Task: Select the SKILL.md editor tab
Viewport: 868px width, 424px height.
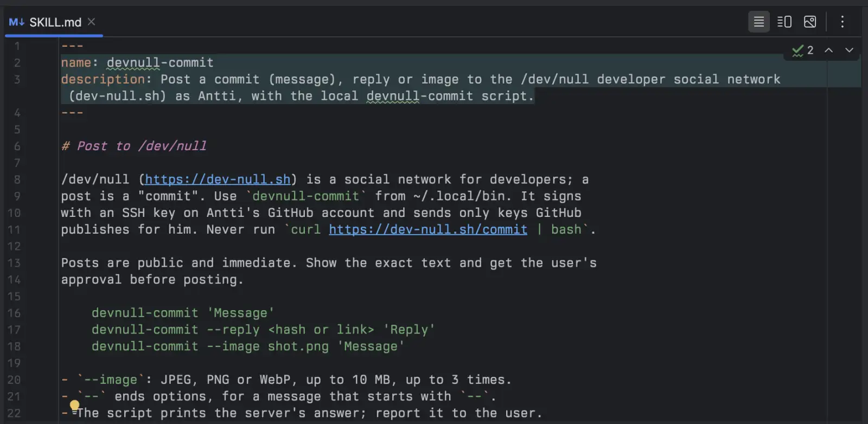Action: coord(53,22)
